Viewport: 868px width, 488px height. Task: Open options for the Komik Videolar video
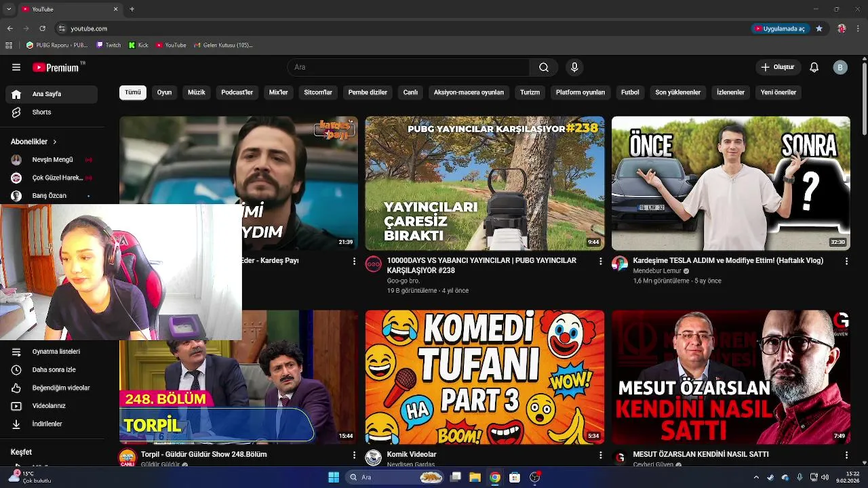pyautogui.click(x=600, y=455)
